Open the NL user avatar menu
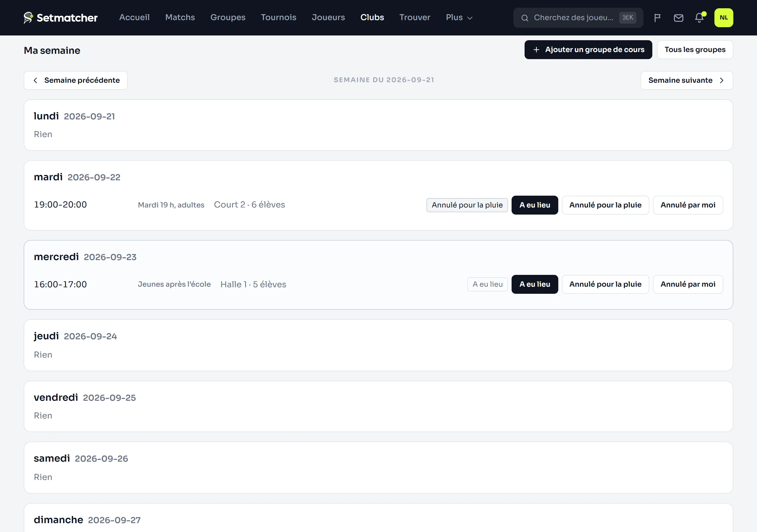 pyautogui.click(x=723, y=18)
